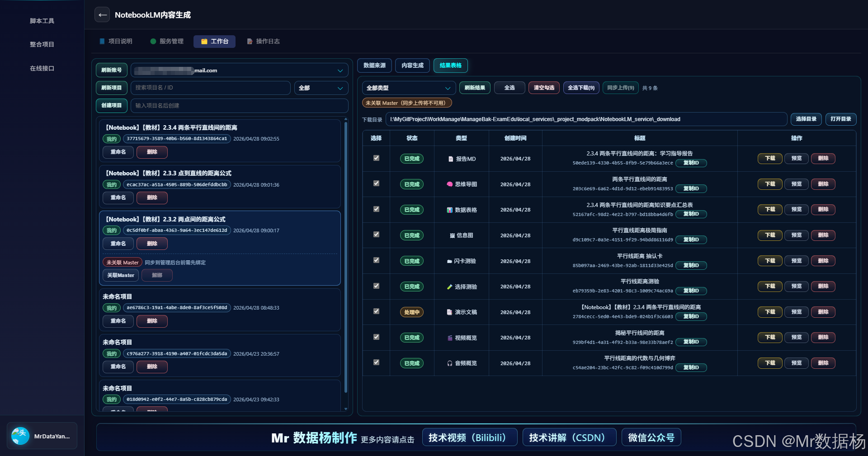This screenshot has height=456, width=868.
Task: Click the 打开目录 button
Action: pos(841,119)
